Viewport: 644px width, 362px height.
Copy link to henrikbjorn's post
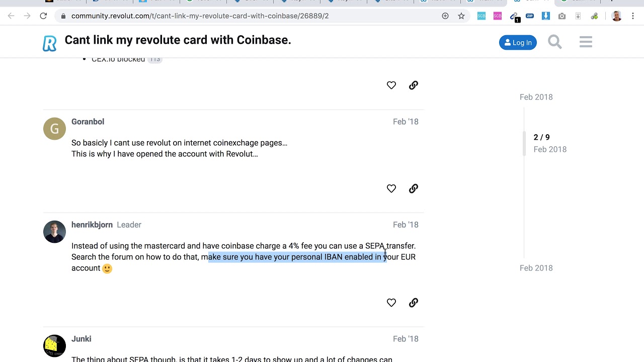pos(414,303)
